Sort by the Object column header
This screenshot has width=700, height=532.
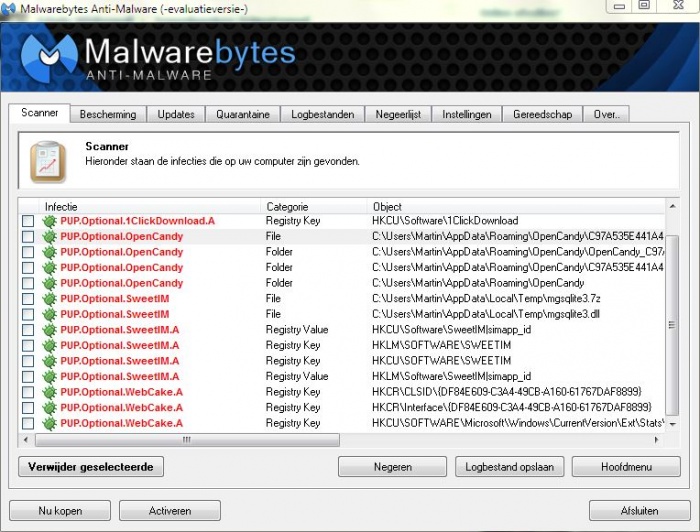click(516, 207)
